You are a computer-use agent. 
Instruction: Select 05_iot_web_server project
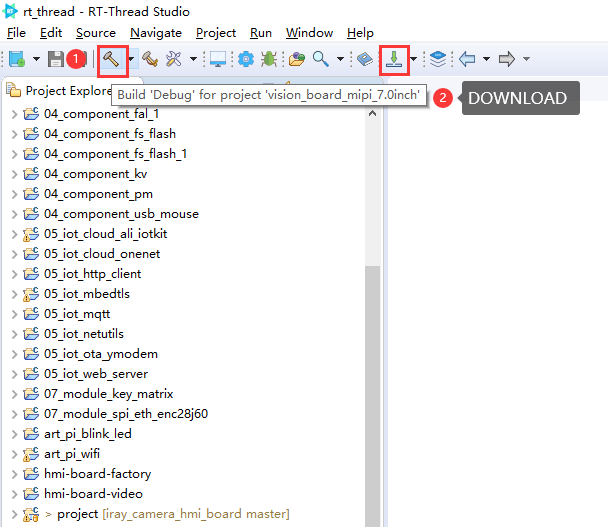coord(96,374)
